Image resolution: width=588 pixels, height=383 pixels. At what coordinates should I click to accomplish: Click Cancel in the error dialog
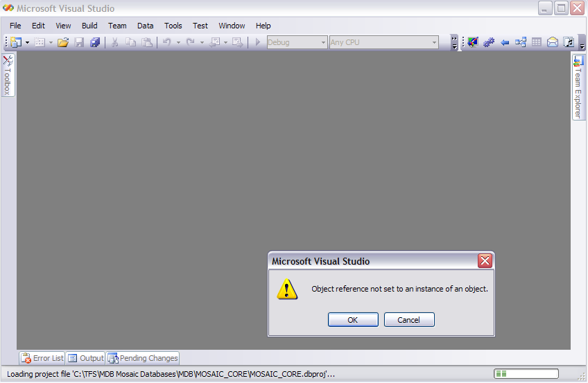tap(409, 320)
